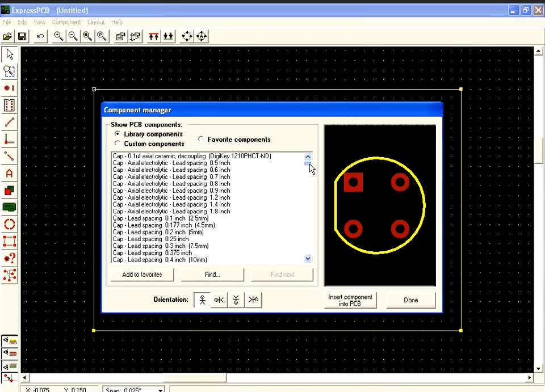Screen dimensions: 545x392
Task: Save the current layout
Action: coord(22,36)
